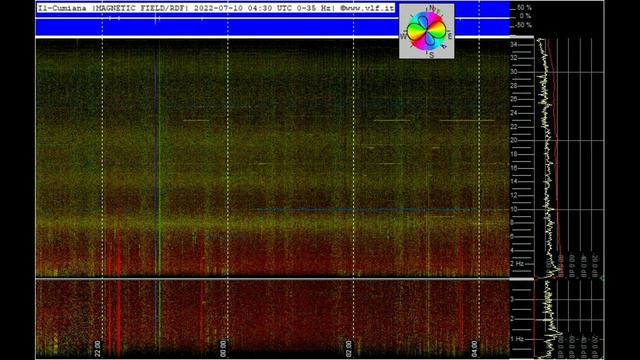Click the 28 frequency axis label
This screenshot has height=360, width=640.
(x=514, y=86)
